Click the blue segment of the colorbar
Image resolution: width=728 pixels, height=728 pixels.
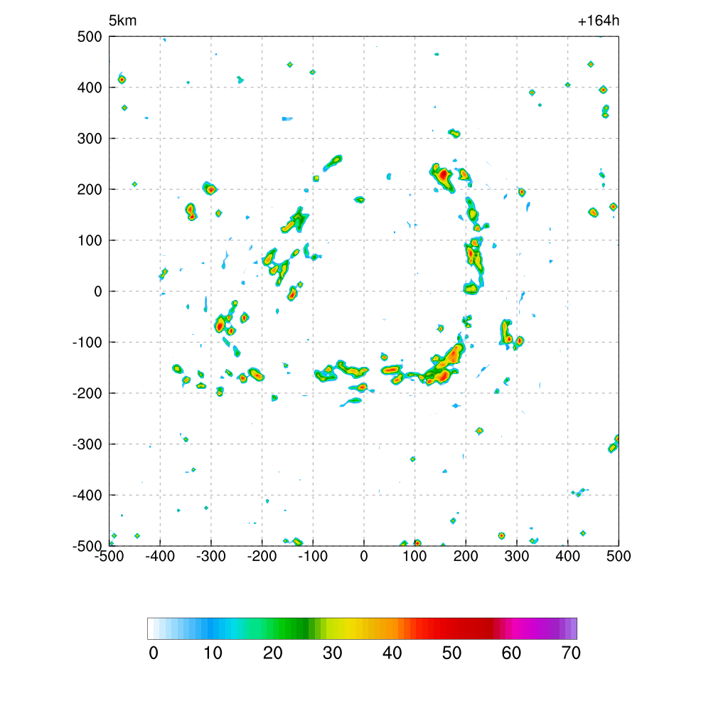tap(209, 628)
